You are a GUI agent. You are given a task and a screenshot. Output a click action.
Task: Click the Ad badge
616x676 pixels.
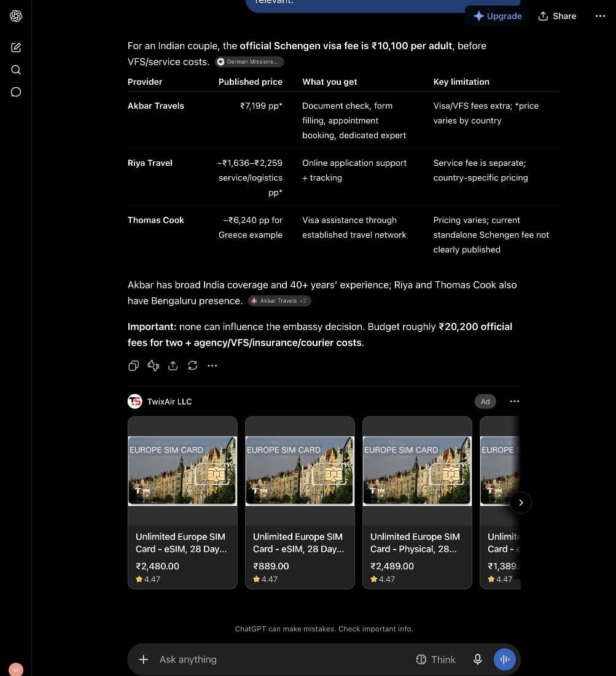(x=485, y=402)
